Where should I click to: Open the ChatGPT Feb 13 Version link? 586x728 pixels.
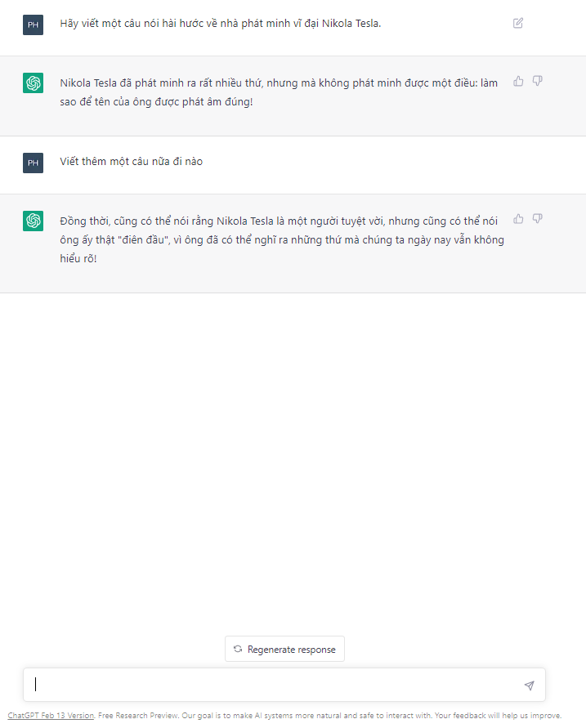pos(51,716)
